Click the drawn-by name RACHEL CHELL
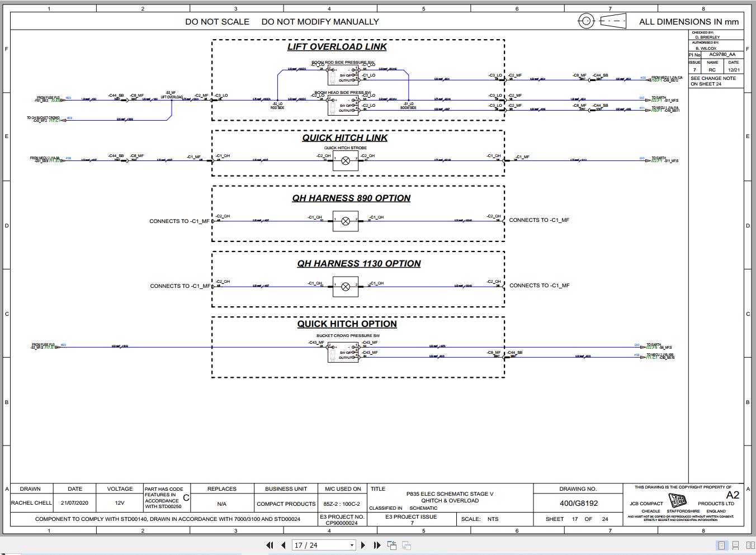 [32, 503]
